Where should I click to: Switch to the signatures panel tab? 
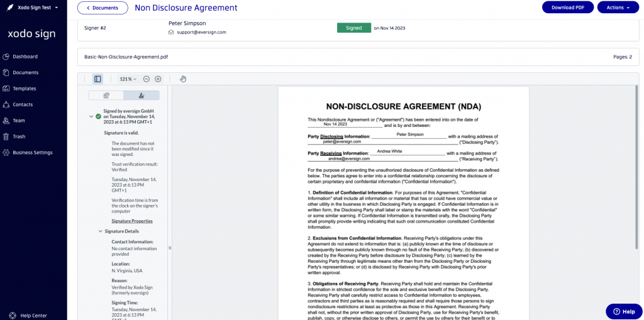tap(142, 96)
